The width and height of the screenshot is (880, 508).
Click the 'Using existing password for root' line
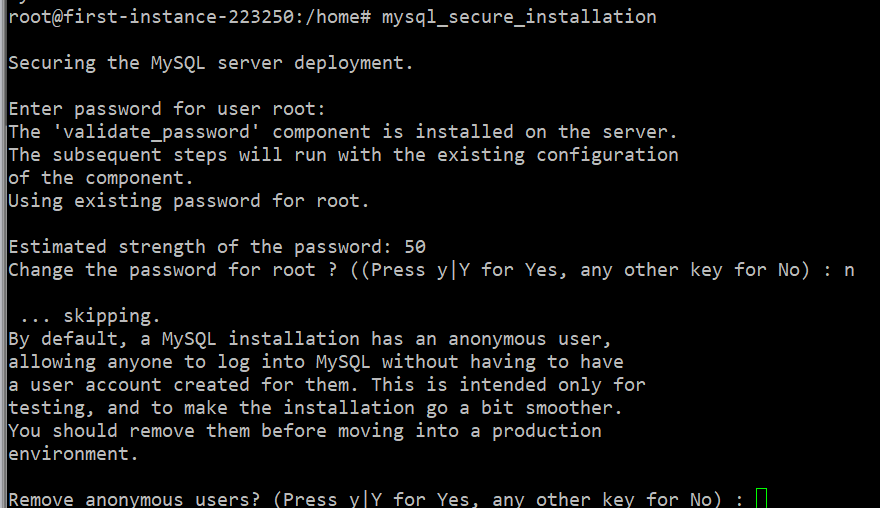[189, 201]
